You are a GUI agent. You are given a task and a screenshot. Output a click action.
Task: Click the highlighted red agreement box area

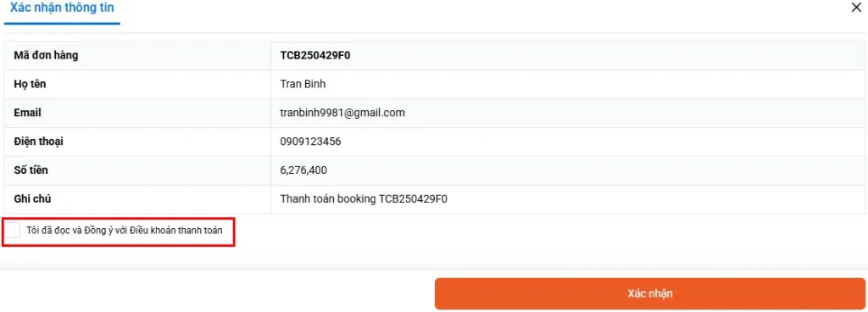(119, 232)
